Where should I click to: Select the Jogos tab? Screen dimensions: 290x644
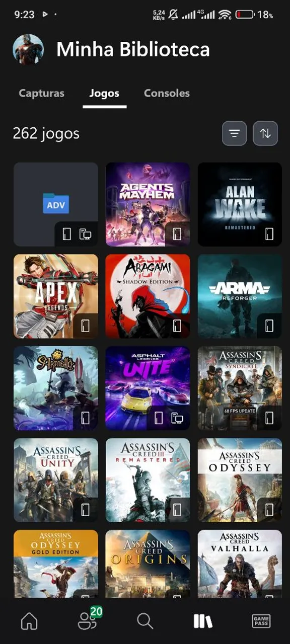104,93
